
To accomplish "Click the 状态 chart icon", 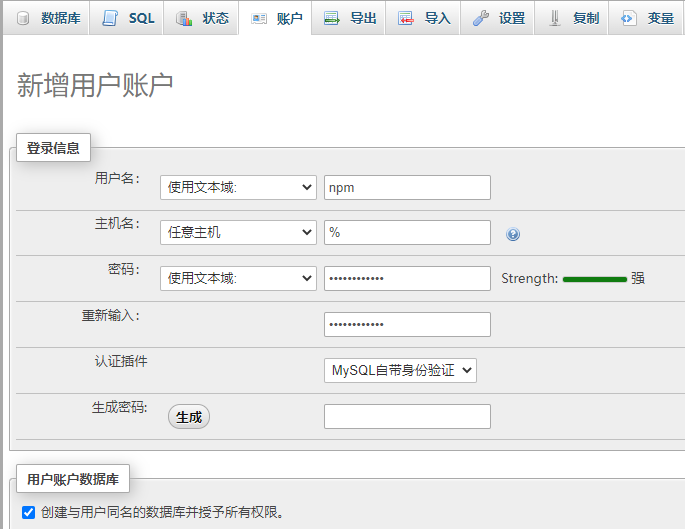I will (184, 18).
